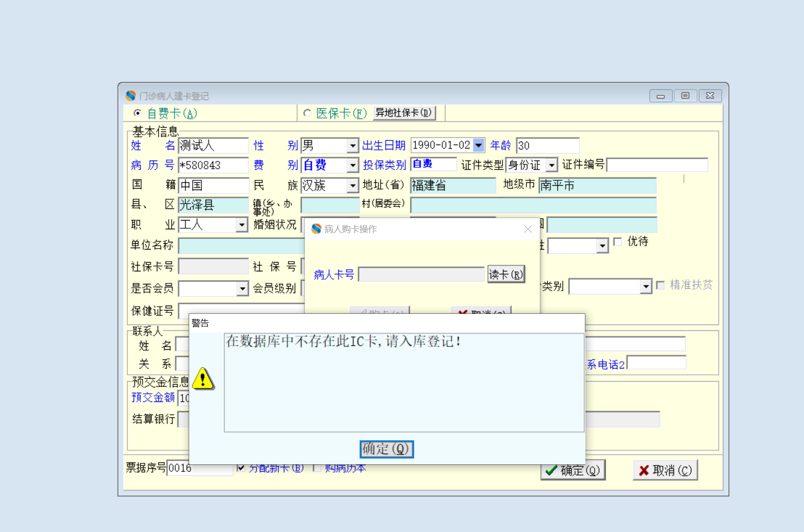Click the 出生日期 value 1990-01-02

tap(441, 145)
